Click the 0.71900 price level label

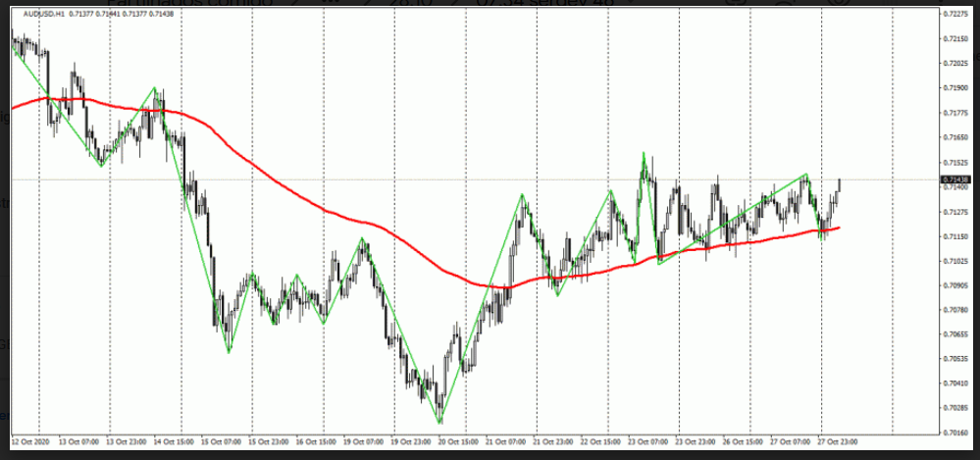pos(954,88)
